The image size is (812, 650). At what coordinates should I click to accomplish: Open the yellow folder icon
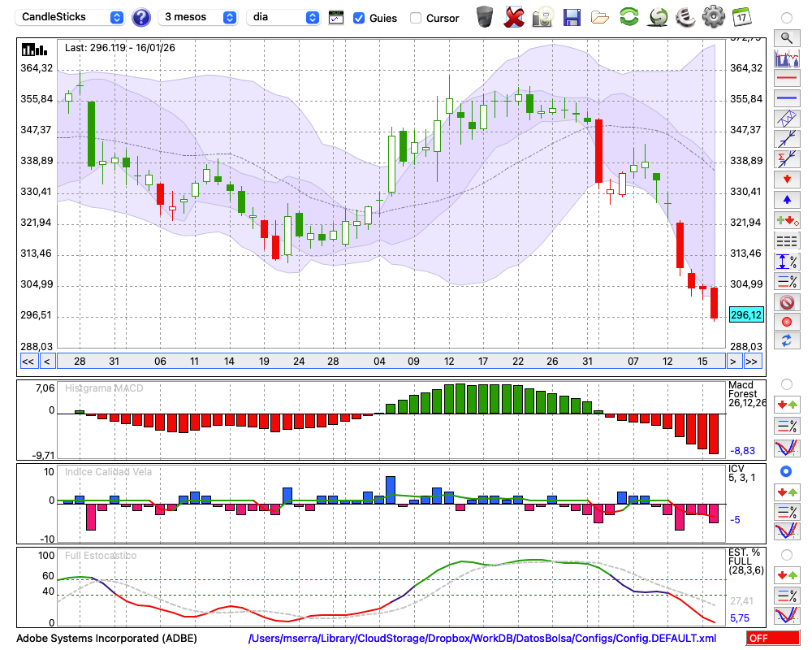[600, 17]
